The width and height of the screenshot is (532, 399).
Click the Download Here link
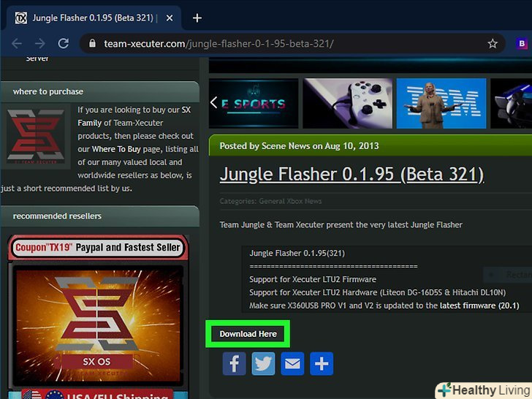click(x=248, y=334)
